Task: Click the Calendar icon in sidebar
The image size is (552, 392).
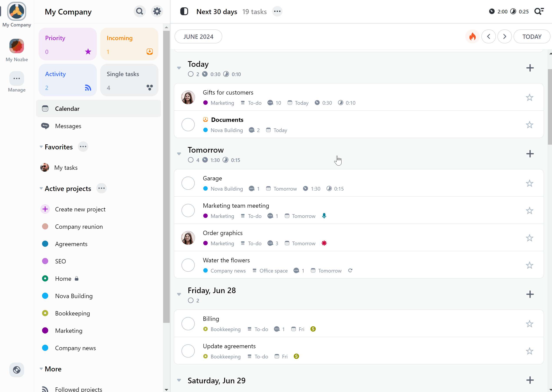Action: click(45, 108)
